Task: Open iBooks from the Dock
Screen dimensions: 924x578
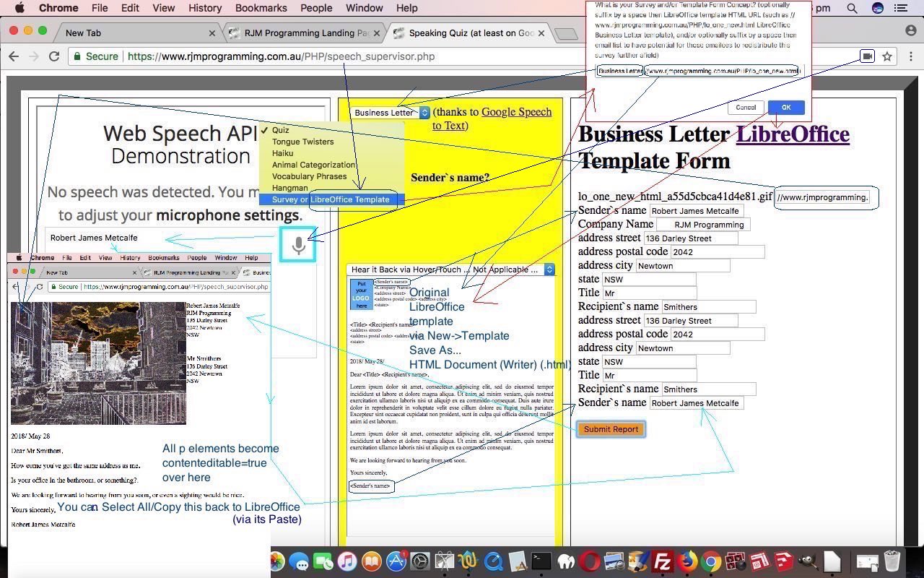Action: pyautogui.click(x=371, y=561)
